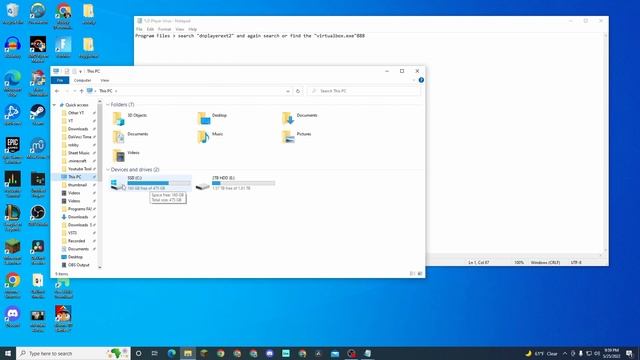Collapse the Folders (7) group
This screenshot has height=360, width=640.
coord(108,105)
